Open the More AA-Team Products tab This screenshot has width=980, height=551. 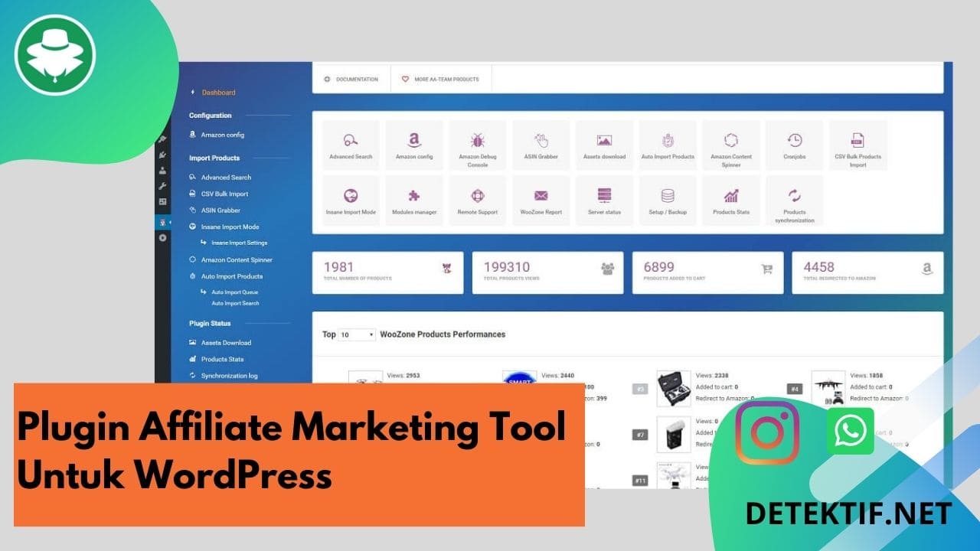[441, 79]
